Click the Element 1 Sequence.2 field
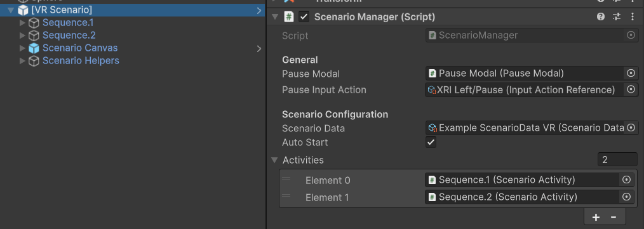The height and width of the screenshot is (229, 644). (x=523, y=197)
